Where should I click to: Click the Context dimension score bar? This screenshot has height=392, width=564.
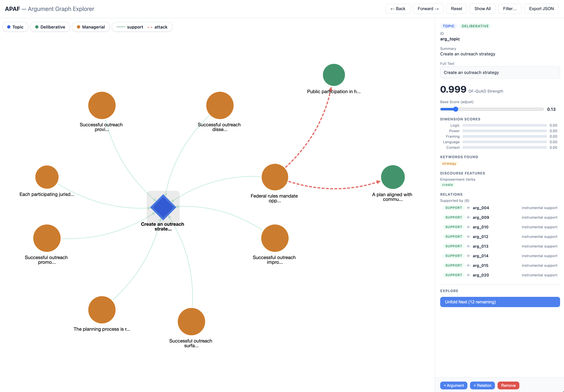click(505, 147)
